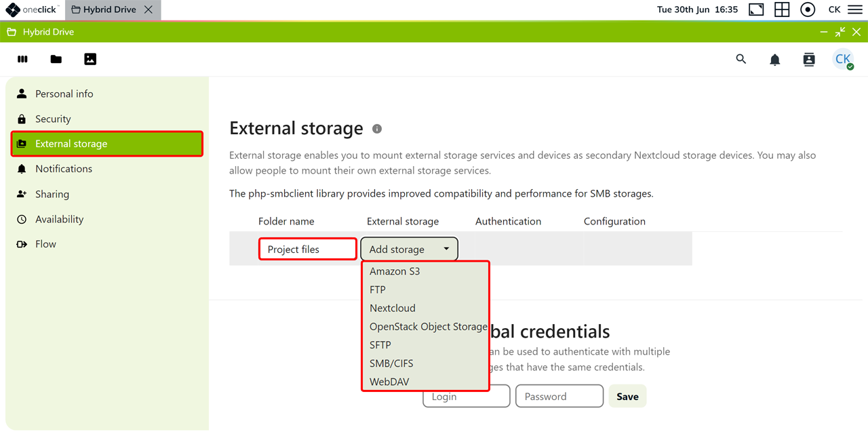Click the Save credentials button
This screenshot has width=868, height=436.
click(627, 396)
